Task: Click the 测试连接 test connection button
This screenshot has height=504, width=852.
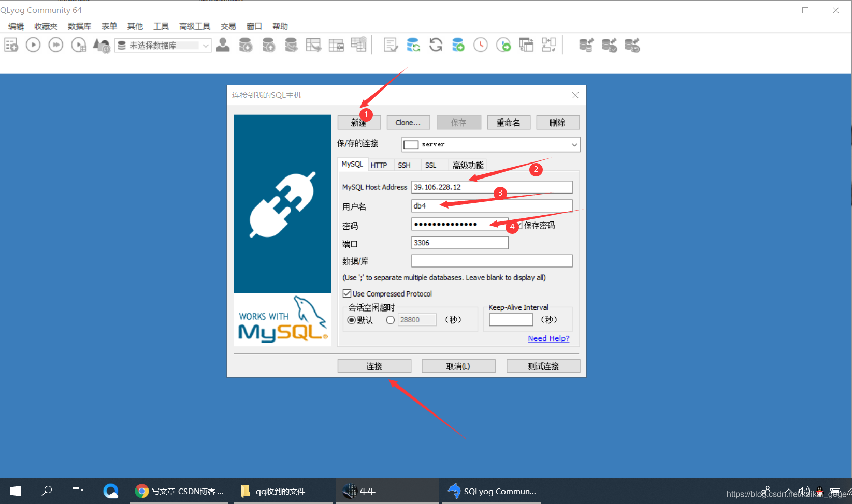Action: (543, 366)
